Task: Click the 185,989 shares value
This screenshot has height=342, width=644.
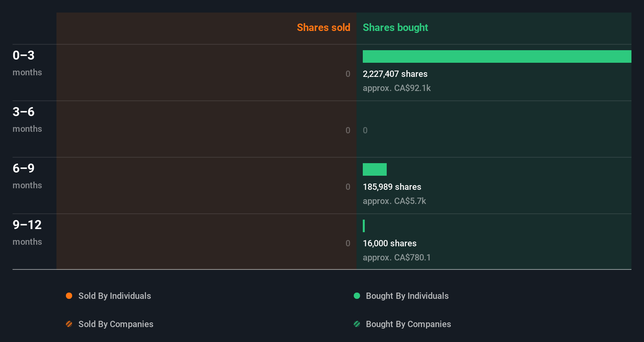Action: point(392,187)
